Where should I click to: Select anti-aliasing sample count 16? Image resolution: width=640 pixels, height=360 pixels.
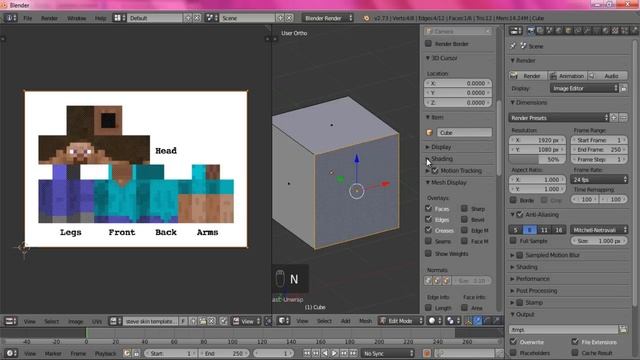(x=558, y=230)
